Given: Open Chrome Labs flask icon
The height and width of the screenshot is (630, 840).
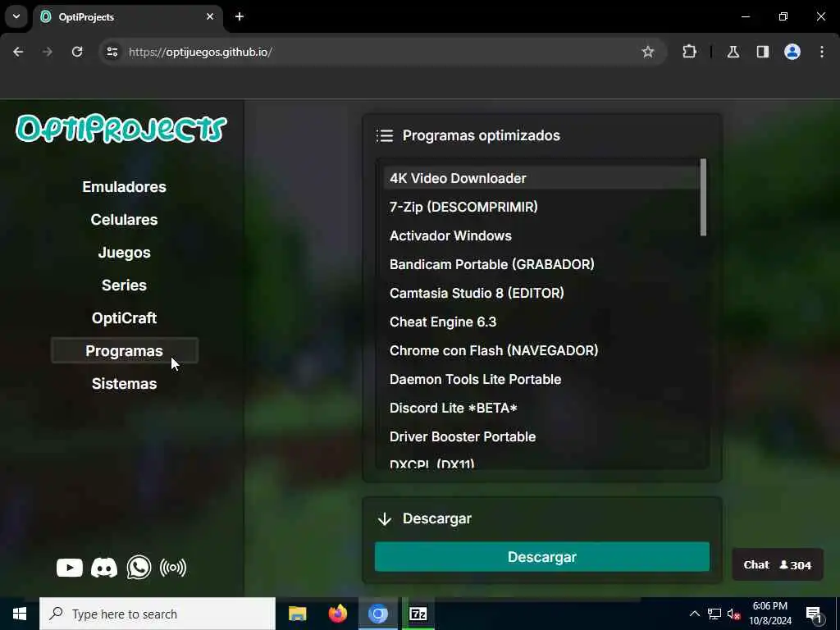Looking at the screenshot, I should pos(733,52).
